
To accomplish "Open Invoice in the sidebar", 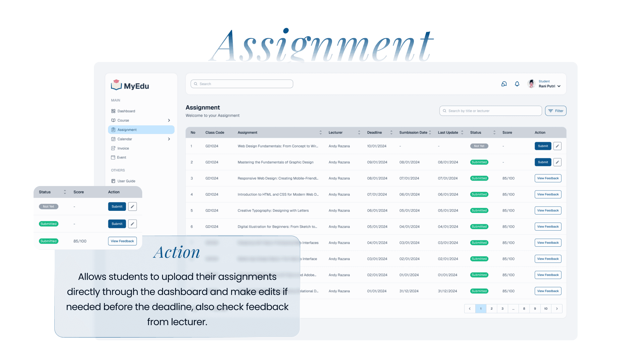I will pos(123,148).
